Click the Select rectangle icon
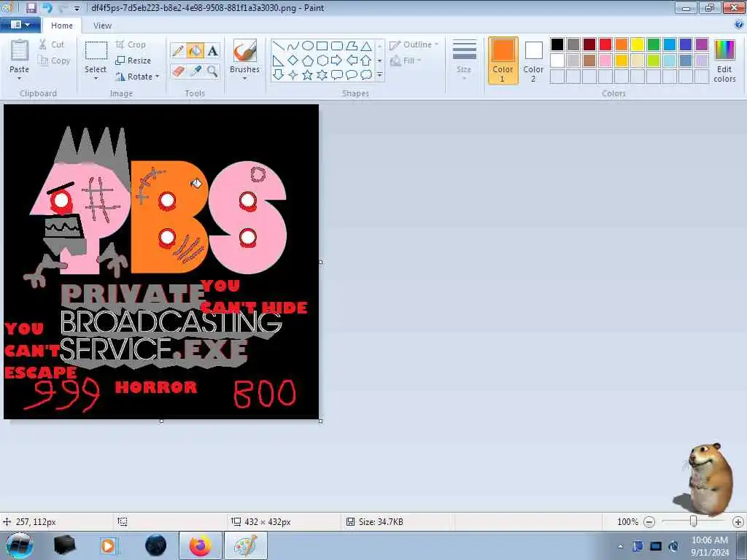The width and height of the screenshot is (747, 560). 96,50
